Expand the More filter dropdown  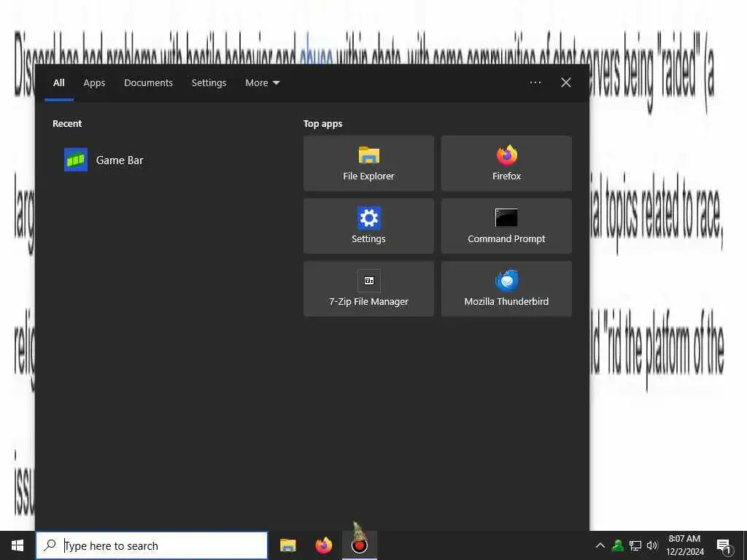[262, 83]
